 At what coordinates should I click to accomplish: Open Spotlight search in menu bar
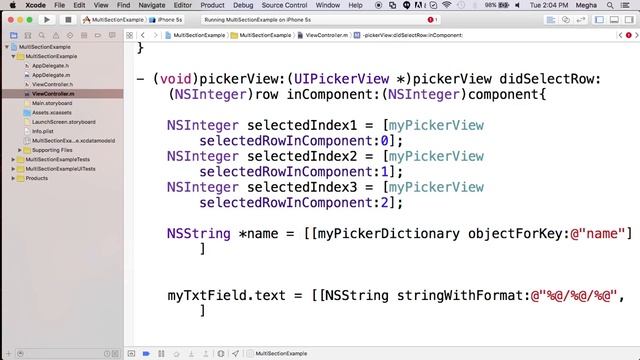click(610, 5)
